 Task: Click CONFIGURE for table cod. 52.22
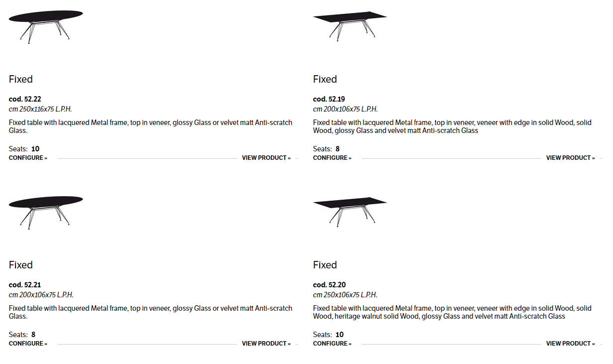click(x=28, y=158)
